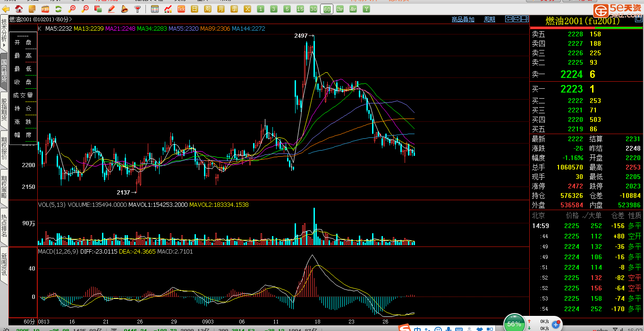This screenshot has width=644, height=331.
Task: Click the 成交量 row in the info box
Action: click(x=23, y=95)
